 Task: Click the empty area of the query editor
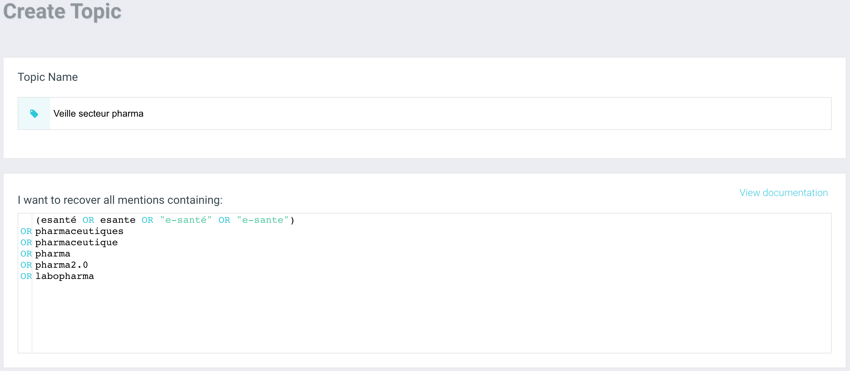click(431, 317)
